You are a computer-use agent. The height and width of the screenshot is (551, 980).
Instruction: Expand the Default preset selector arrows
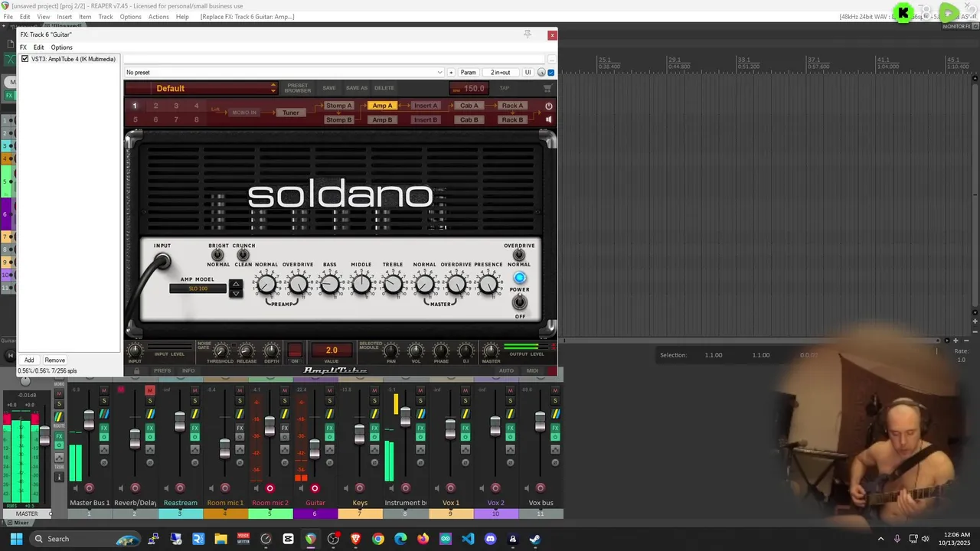click(x=273, y=88)
